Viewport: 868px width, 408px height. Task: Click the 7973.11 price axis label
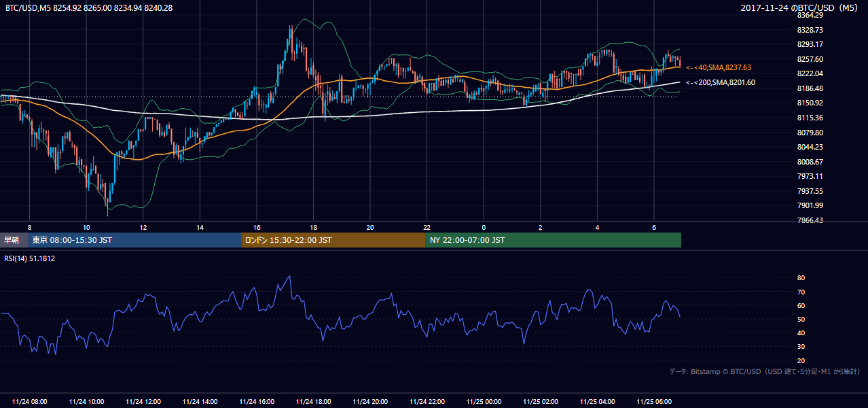pos(810,176)
